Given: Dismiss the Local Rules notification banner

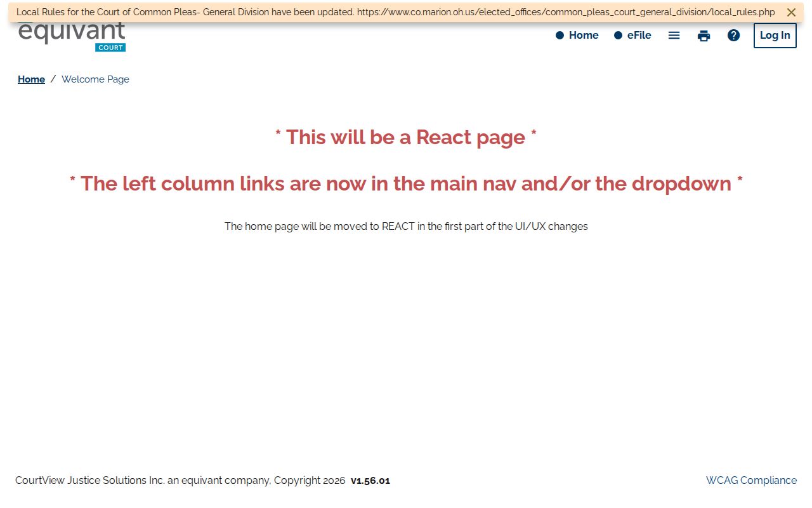Looking at the screenshot, I should 791,12.
